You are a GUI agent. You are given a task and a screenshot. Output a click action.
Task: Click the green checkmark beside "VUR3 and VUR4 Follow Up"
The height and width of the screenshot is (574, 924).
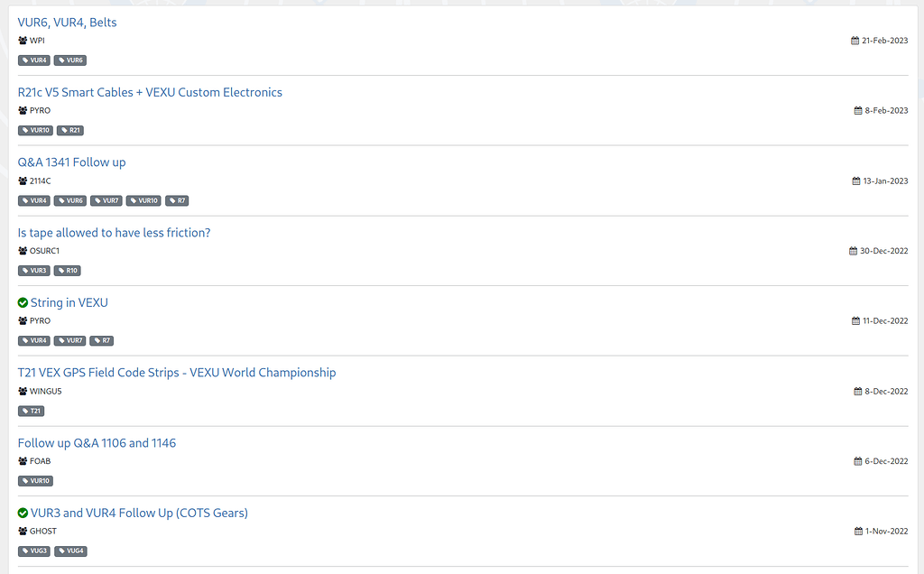(23, 514)
